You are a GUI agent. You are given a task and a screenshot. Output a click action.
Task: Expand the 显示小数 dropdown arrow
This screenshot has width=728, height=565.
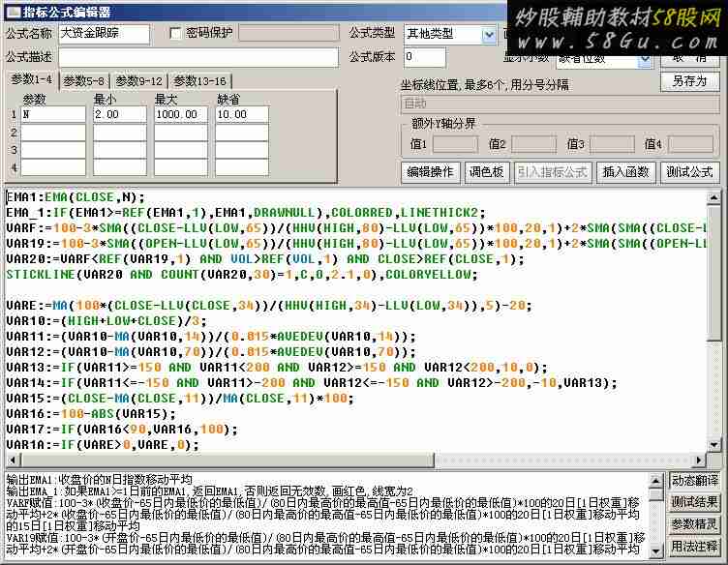pos(646,59)
